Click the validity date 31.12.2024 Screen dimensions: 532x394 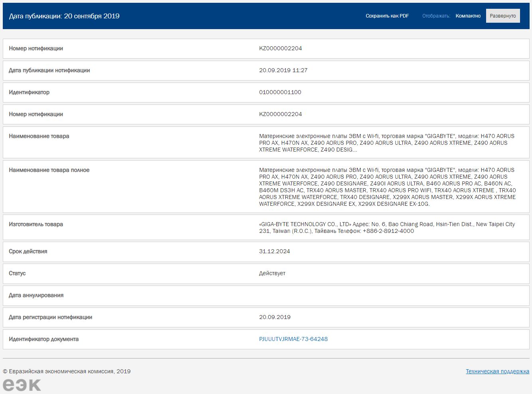coord(275,251)
